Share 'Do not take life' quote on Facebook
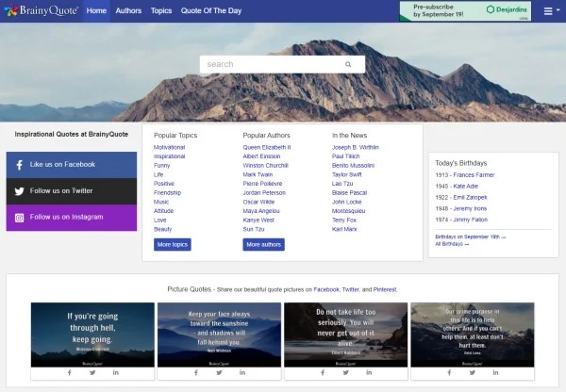 (x=323, y=372)
